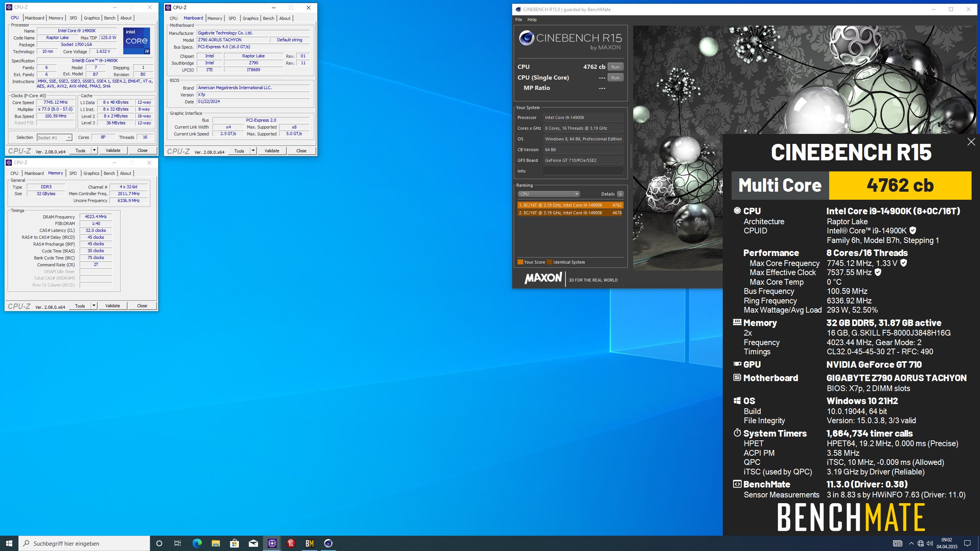Image resolution: width=980 pixels, height=551 pixels.
Task: Switch to Cinebench taskbar icon
Action: tap(328, 543)
